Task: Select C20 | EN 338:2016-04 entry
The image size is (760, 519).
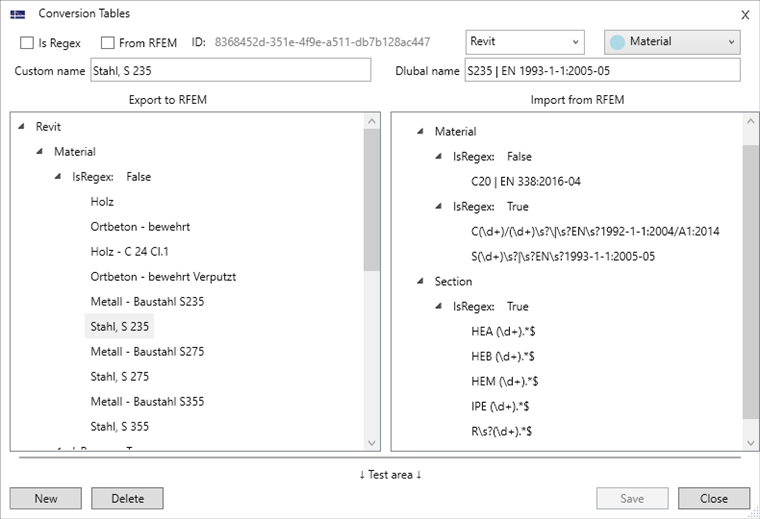Action: point(525,182)
